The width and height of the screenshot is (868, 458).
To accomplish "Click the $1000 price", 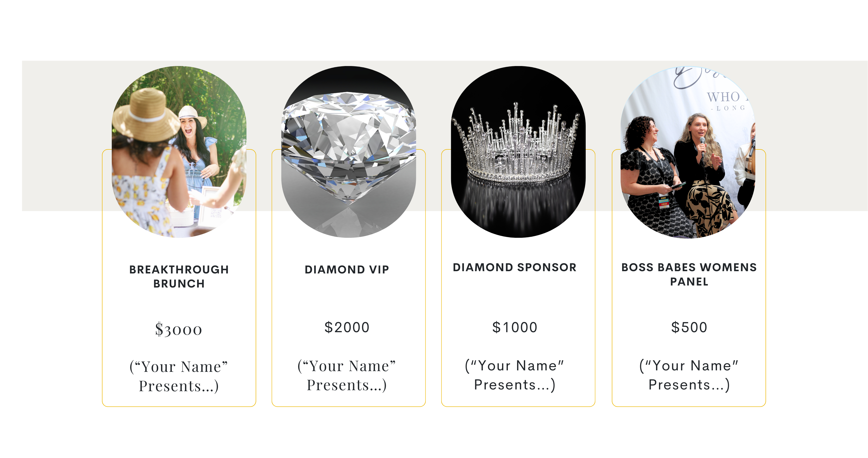I will tap(515, 327).
